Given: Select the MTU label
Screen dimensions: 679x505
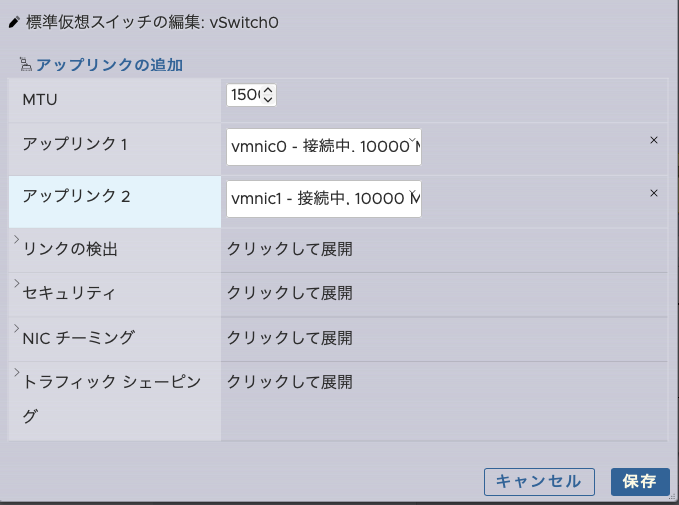Looking at the screenshot, I should click(x=40, y=100).
